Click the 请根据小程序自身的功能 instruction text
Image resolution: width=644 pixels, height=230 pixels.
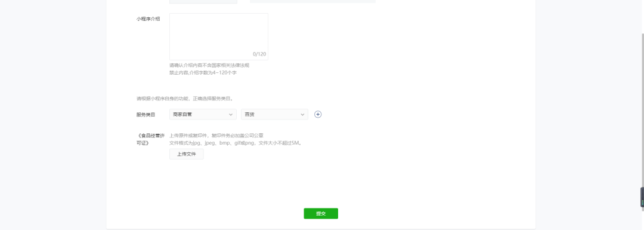point(185,99)
